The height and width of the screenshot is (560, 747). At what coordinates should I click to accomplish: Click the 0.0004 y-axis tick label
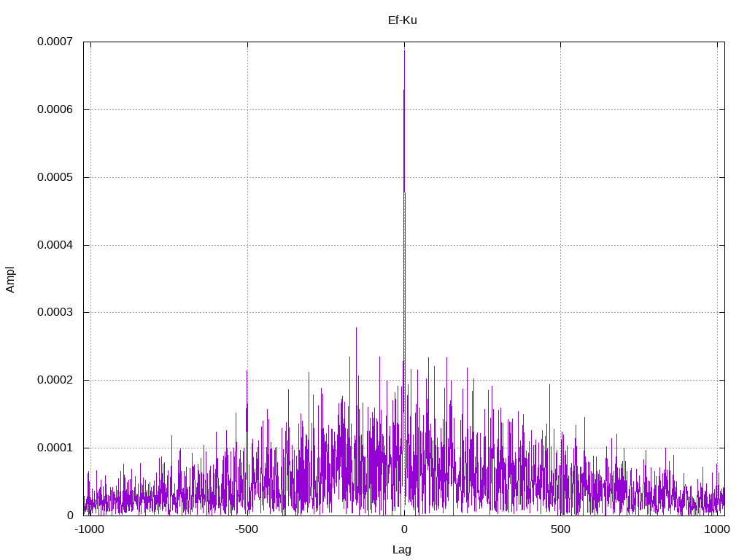(x=55, y=245)
